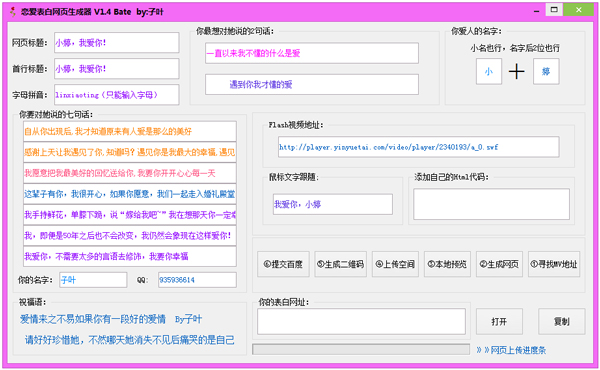Click into the QQ number field
Image resolution: width=600 pixels, height=370 pixels.
(x=197, y=280)
